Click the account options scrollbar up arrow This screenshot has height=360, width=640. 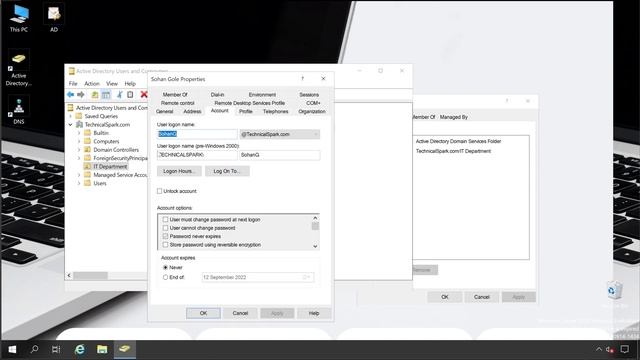tap(315, 218)
